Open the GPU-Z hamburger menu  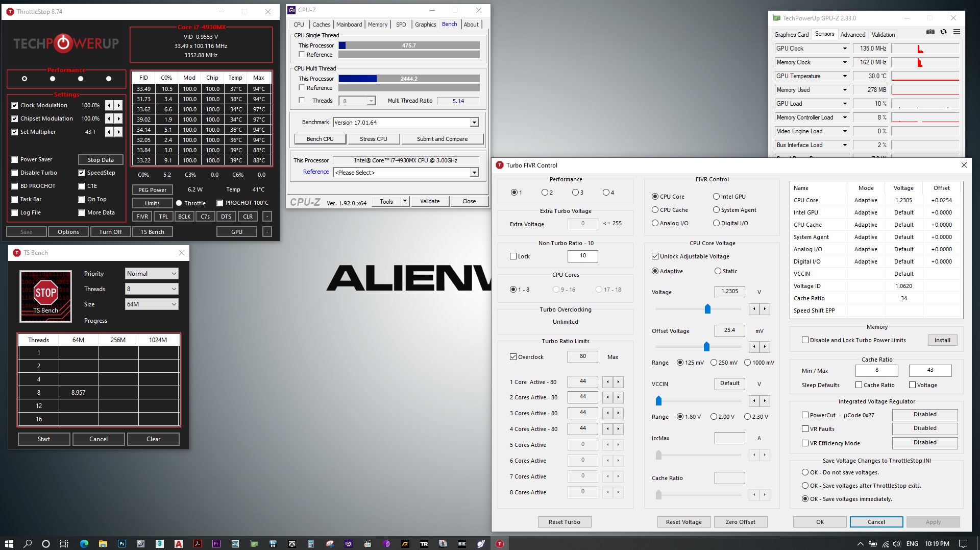[x=957, y=32]
